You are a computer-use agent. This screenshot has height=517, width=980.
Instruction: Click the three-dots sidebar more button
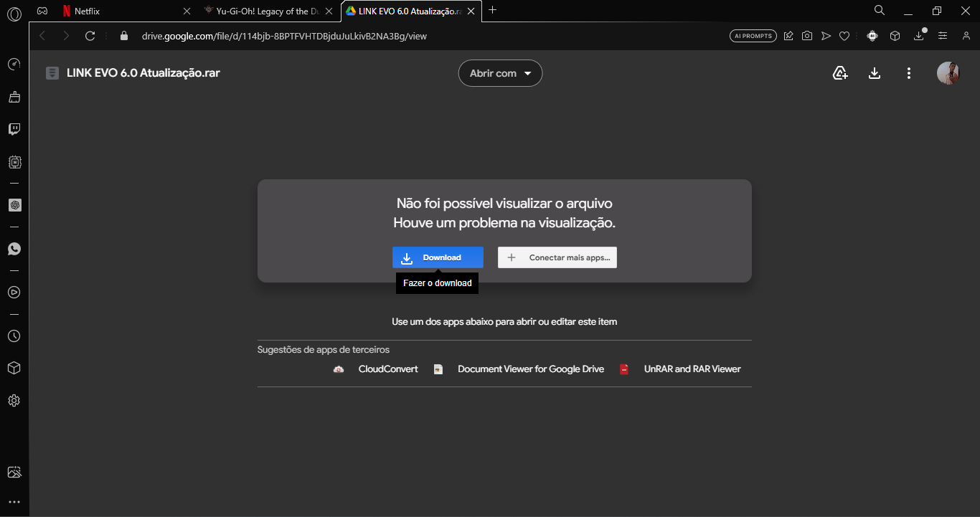(x=14, y=502)
